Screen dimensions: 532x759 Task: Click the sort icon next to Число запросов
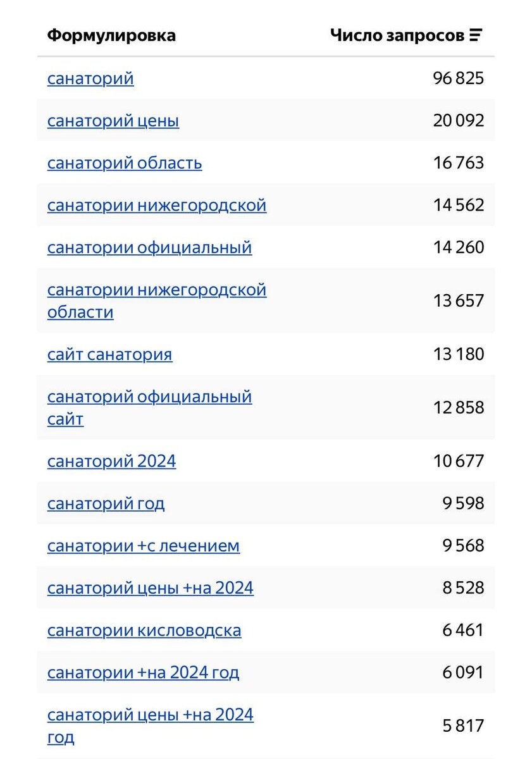[478, 35]
